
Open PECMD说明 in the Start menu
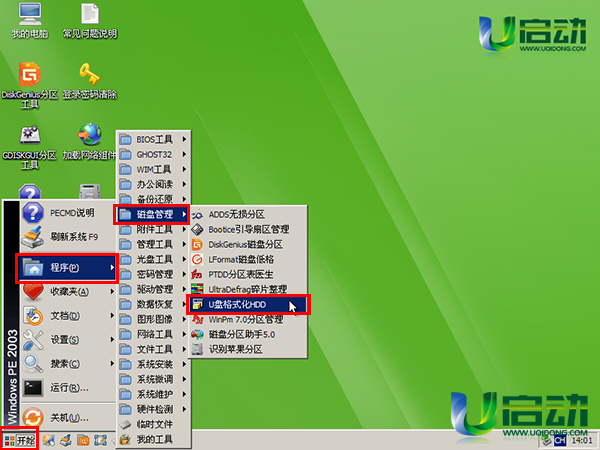point(67,213)
